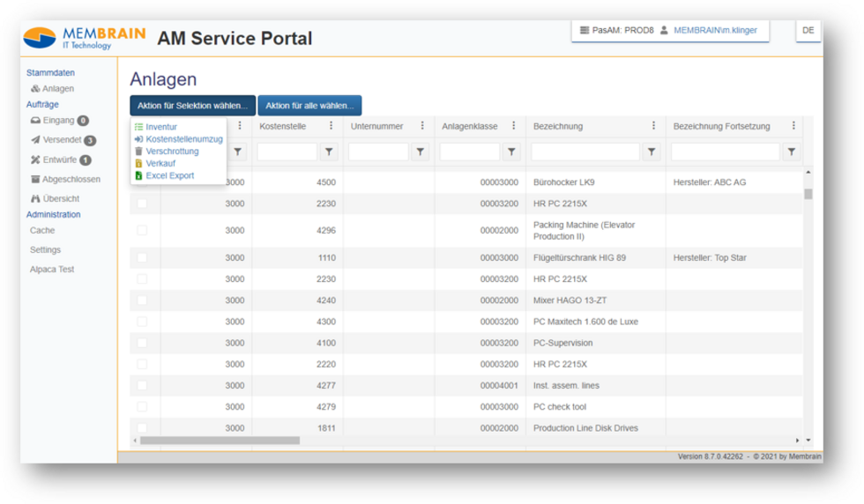Screen dimensions: 864x504
Task: Click the filter icon for Bezeichnung column
Action: pyautogui.click(x=651, y=152)
